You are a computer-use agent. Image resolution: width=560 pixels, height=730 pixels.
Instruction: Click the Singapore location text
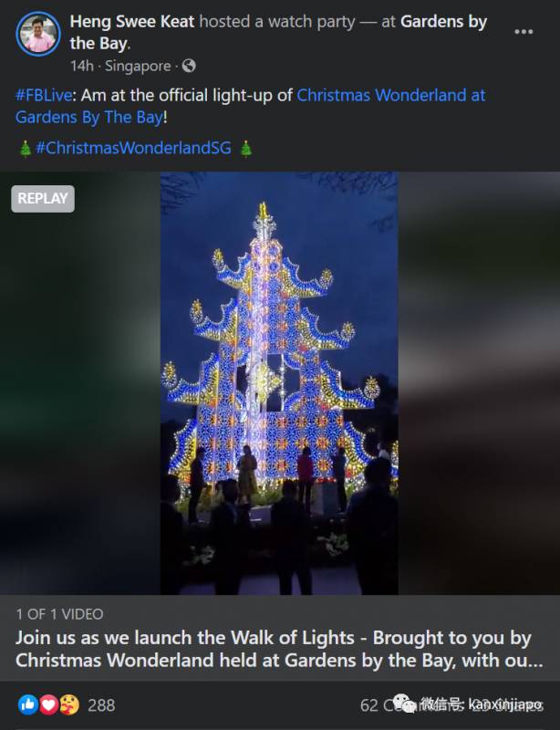(x=138, y=66)
